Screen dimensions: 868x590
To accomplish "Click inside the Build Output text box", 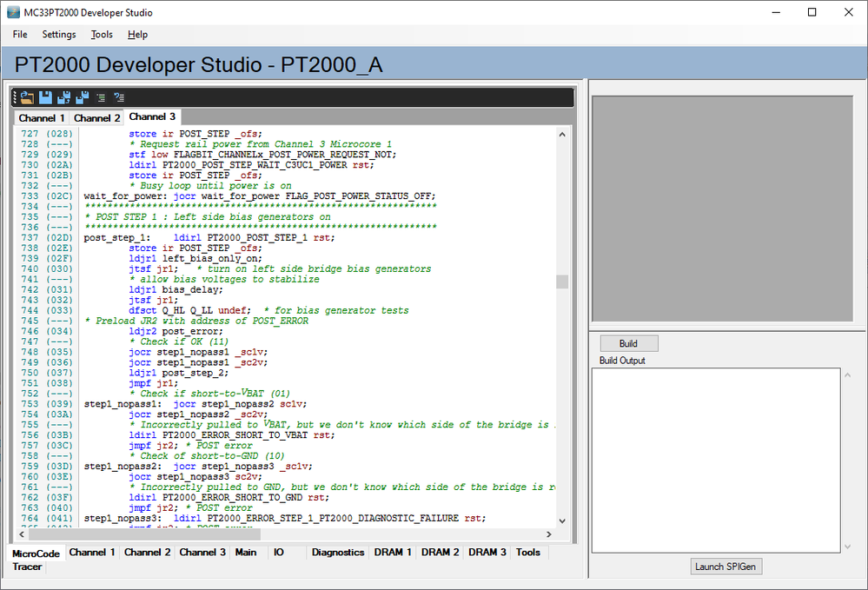I will pyautogui.click(x=716, y=460).
